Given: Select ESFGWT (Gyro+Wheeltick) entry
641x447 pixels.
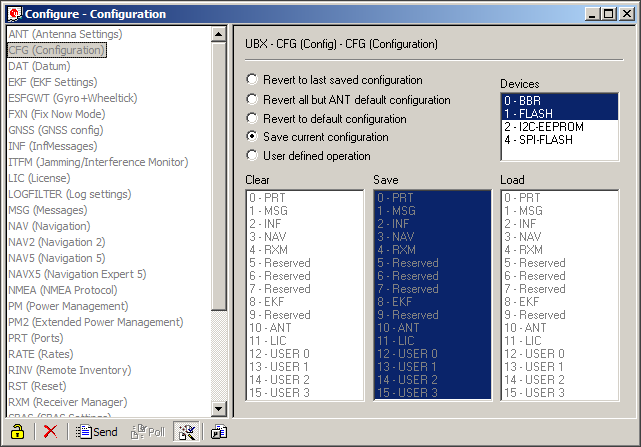Looking at the screenshot, I should click(73, 98).
